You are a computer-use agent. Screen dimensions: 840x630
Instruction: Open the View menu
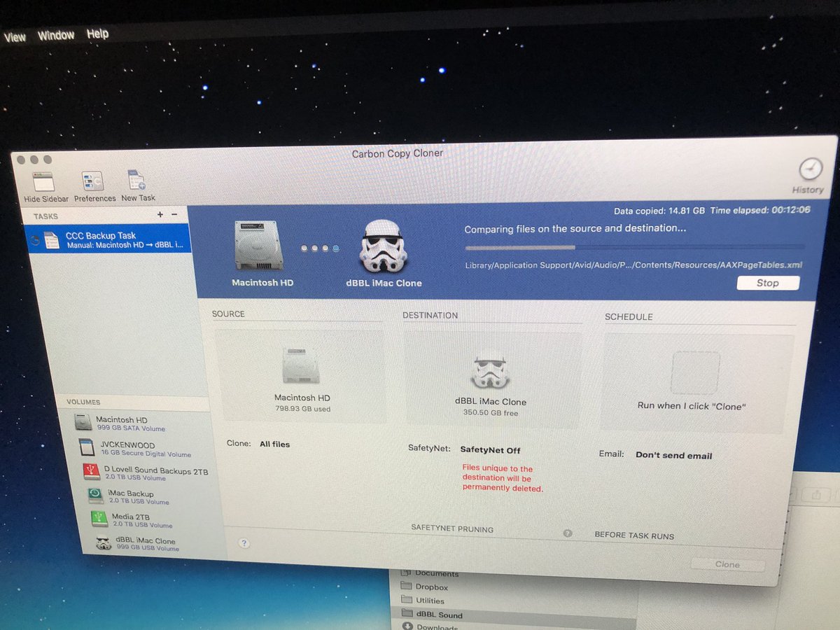coord(15,37)
